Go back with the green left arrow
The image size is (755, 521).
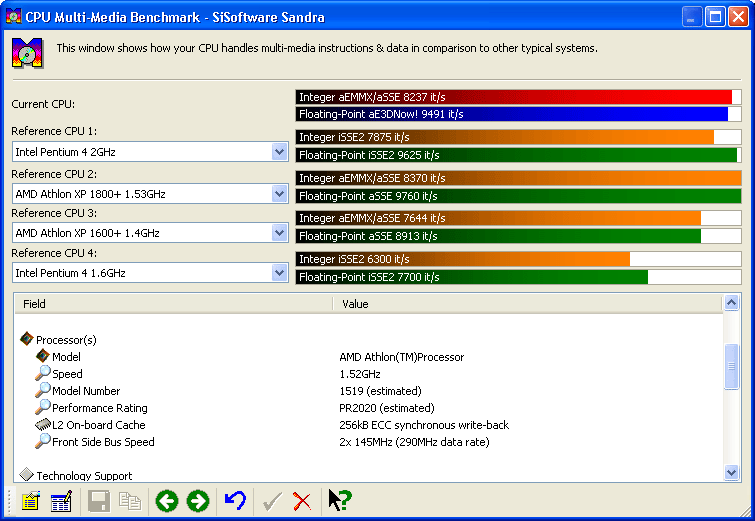click(167, 501)
